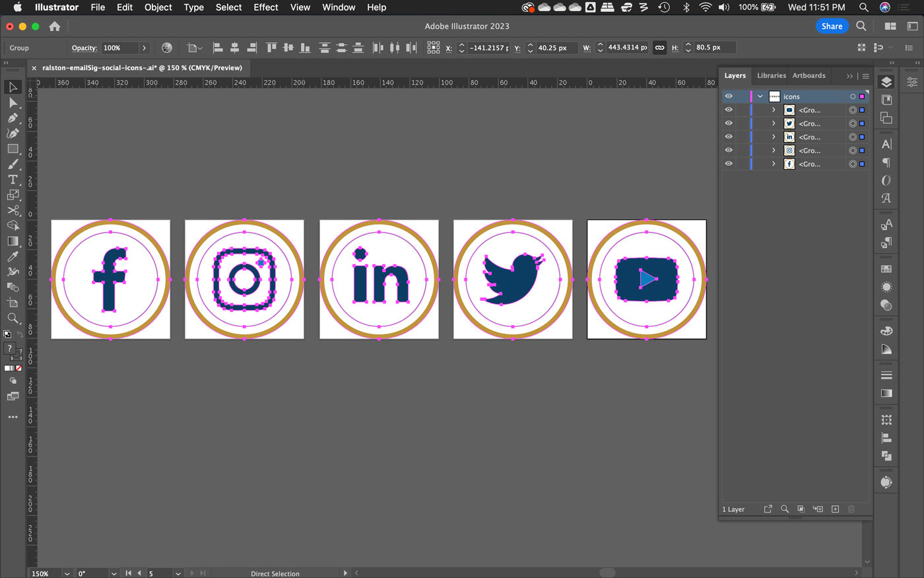924x578 pixels.
Task: Open the Effect menu
Action: pos(266,7)
